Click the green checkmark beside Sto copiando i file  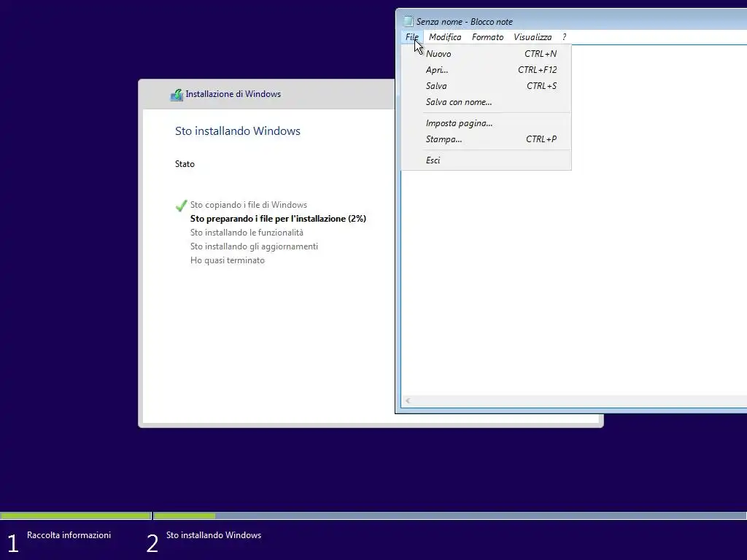click(181, 206)
